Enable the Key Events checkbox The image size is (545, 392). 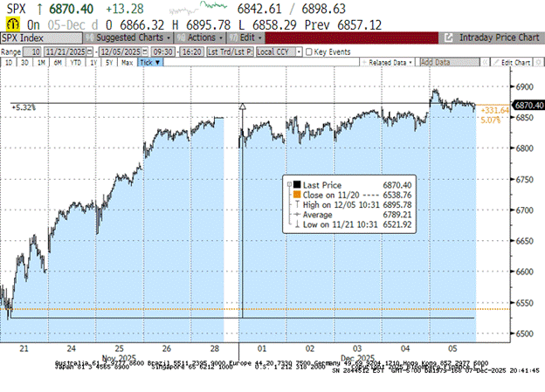pos(307,52)
